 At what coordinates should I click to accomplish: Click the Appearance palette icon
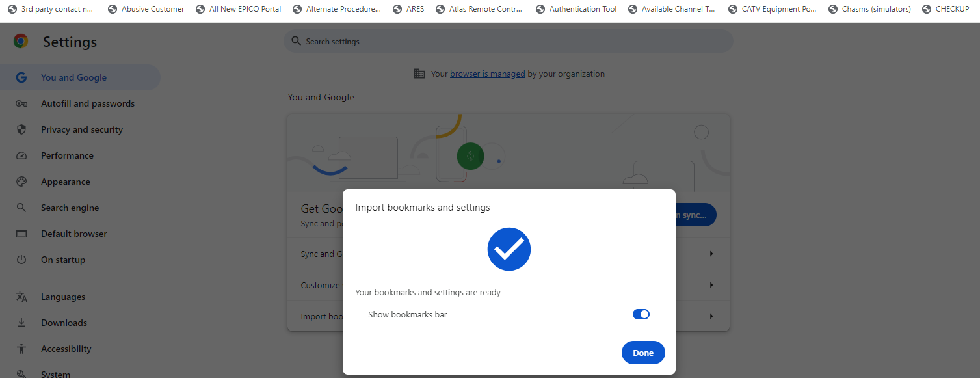[x=21, y=182]
